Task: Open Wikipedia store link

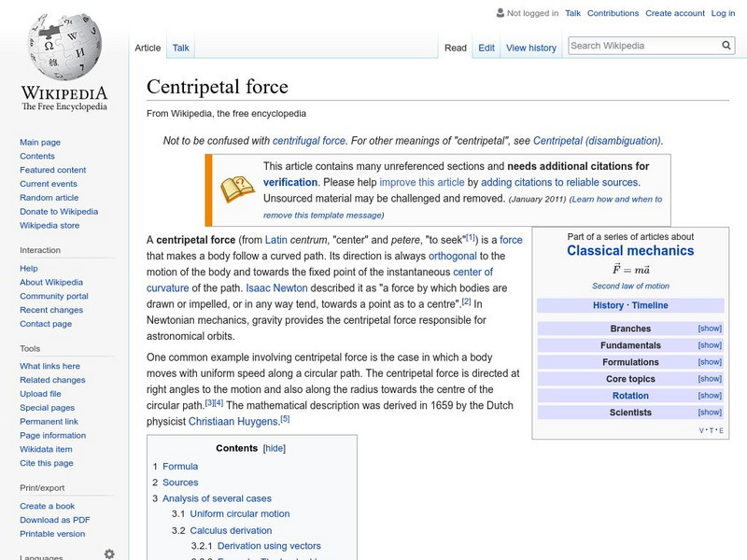Action: (x=49, y=225)
